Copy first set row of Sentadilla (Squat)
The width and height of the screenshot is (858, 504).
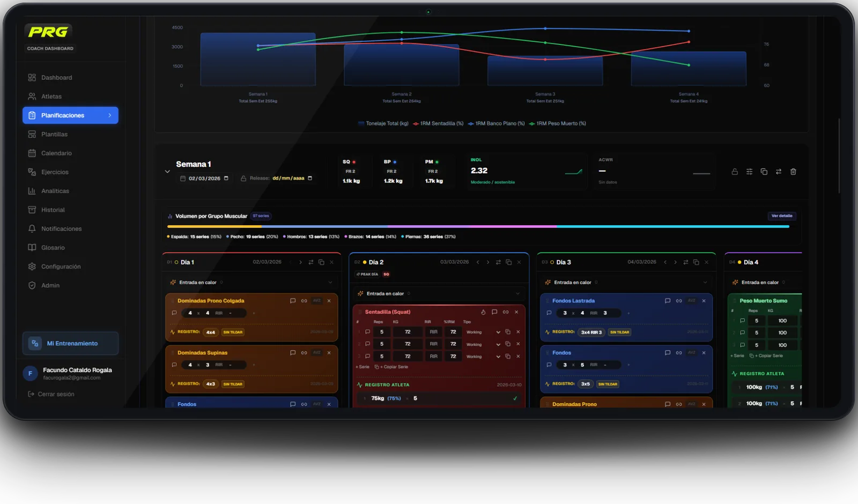[x=508, y=332]
